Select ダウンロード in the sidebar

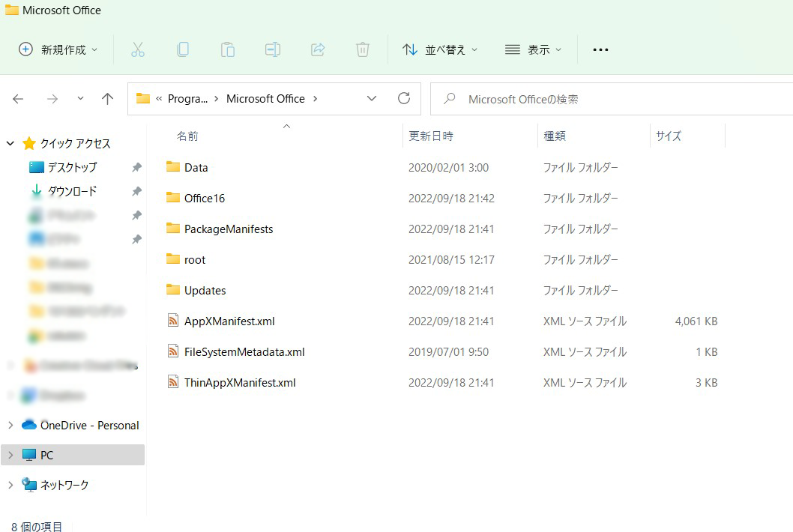tap(72, 191)
